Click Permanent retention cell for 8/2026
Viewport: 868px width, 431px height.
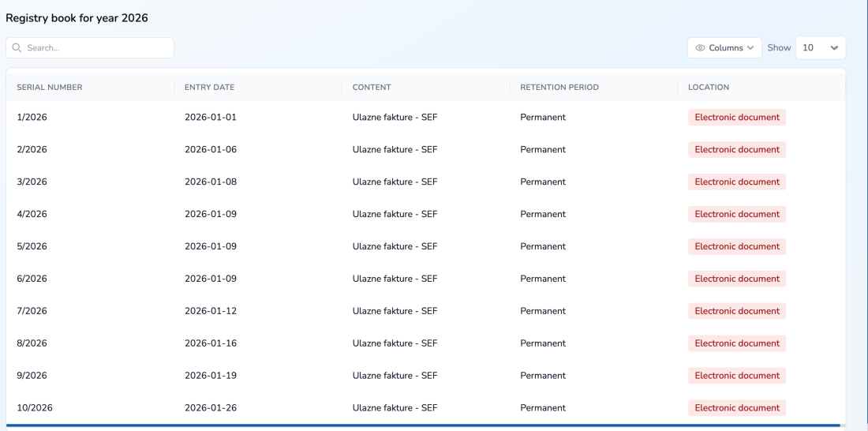pyautogui.click(x=543, y=344)
